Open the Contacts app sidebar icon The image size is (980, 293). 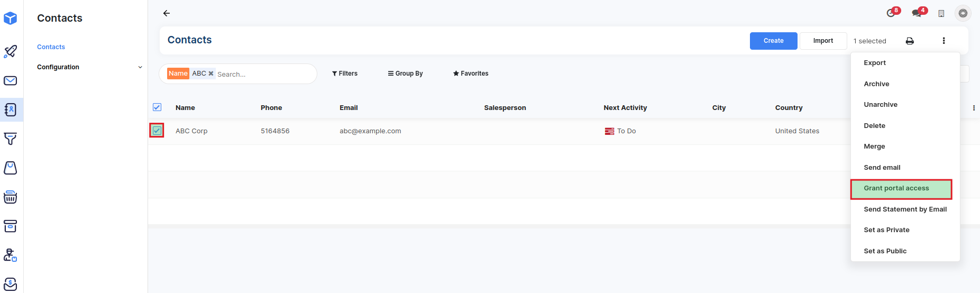11,110
